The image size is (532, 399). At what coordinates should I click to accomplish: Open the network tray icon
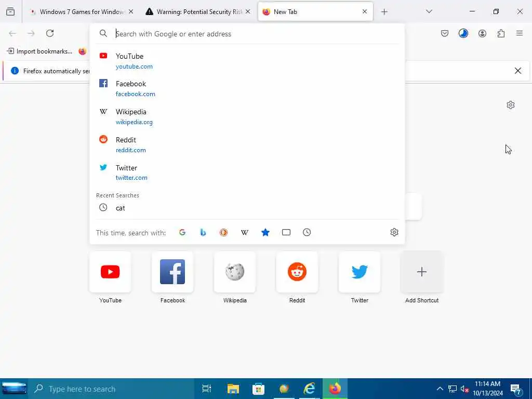pyautogui.click(x=453, y=389)
